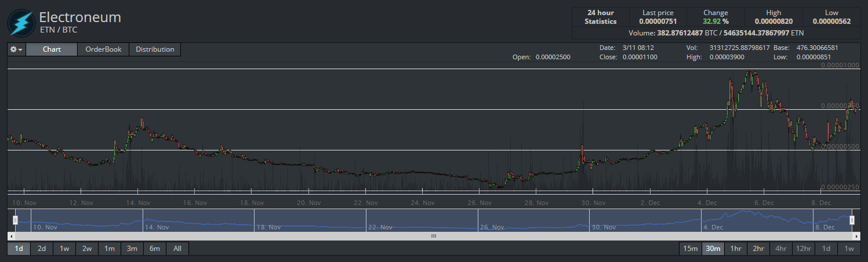Click the navigator 22. Nov label
Image resolution: width=868 pixels, height=262 pixels.
tap(382, 227)
